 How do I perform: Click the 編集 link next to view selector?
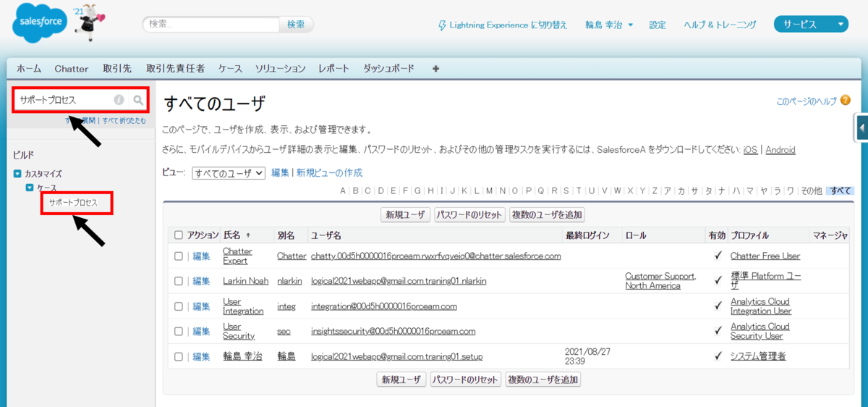[x=280, y=173]
